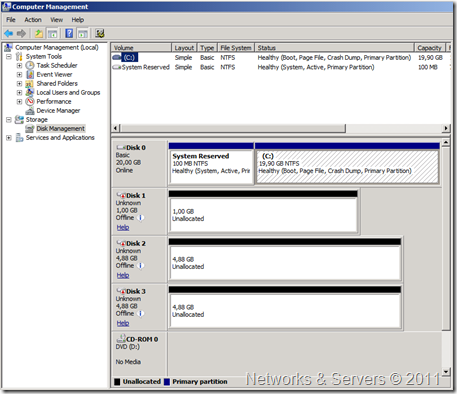Viewport: 457px width, 394px height.
Task: Click the volume list scroll right arrow
Action: 446,128
